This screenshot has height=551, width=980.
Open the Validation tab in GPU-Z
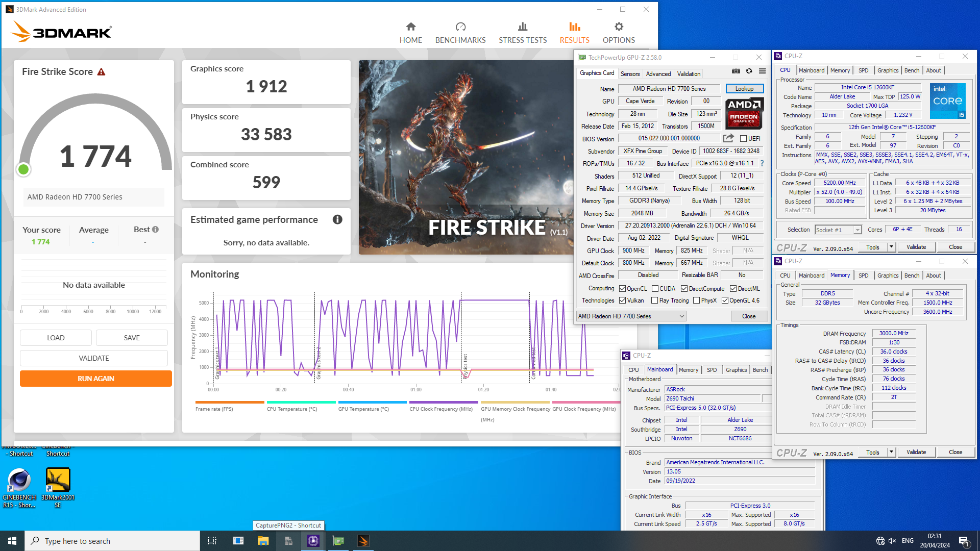pos(689,74)
